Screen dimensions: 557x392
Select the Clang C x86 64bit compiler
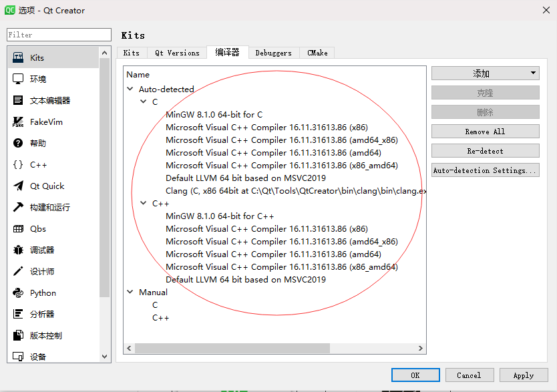[x=296, y=191]
